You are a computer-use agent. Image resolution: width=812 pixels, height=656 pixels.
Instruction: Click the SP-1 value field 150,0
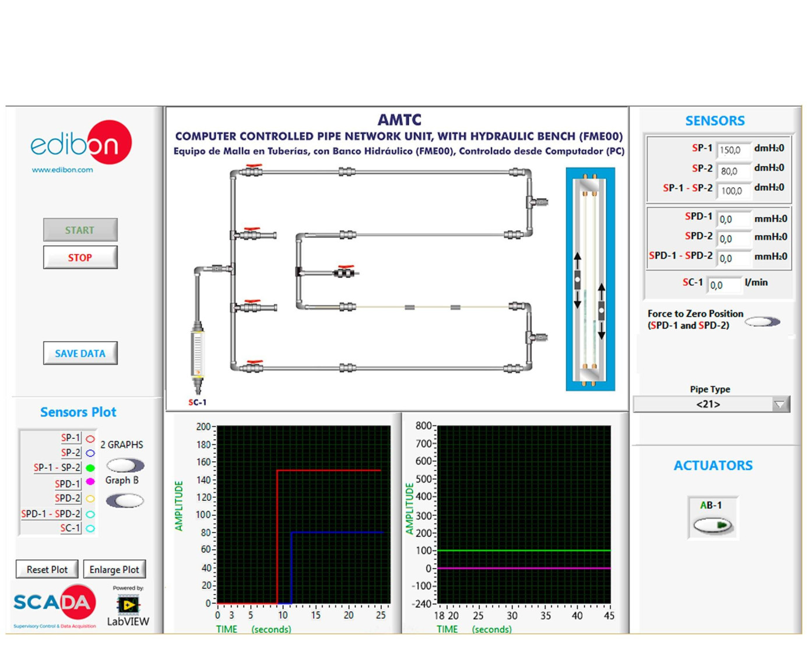[733, 150]
